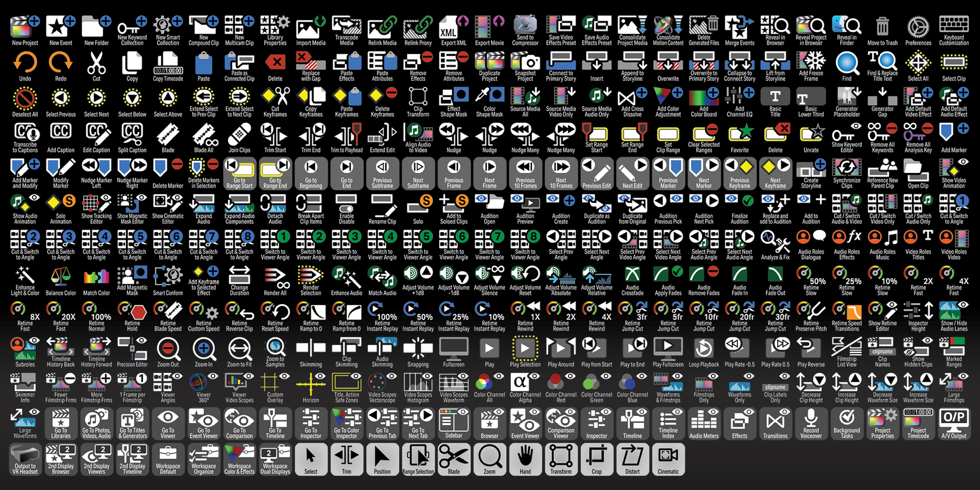The height and width of the screenshot is (490, 980).
Task: Select the Basic Lower Third icon
Action: coord(811,102)
